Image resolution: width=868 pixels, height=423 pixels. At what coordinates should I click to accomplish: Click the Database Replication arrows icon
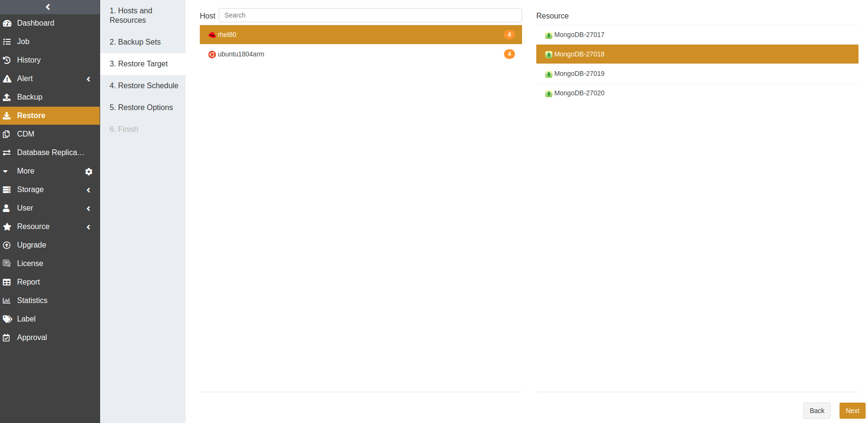[x=7, y=153]
